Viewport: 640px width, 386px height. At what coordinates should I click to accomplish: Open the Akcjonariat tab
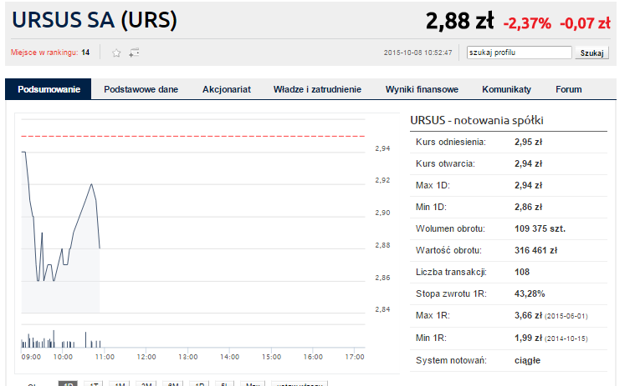(x=227, y=89)
